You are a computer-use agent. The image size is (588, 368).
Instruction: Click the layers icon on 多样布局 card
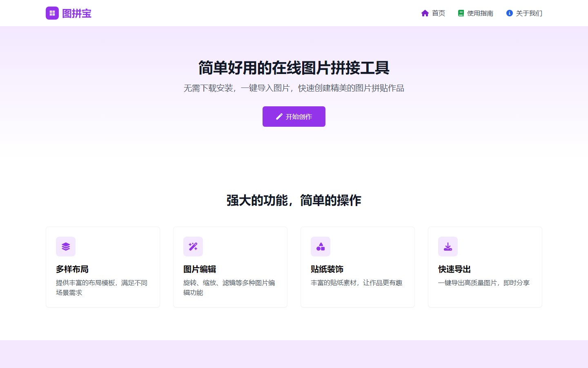[x=66, y=247]
